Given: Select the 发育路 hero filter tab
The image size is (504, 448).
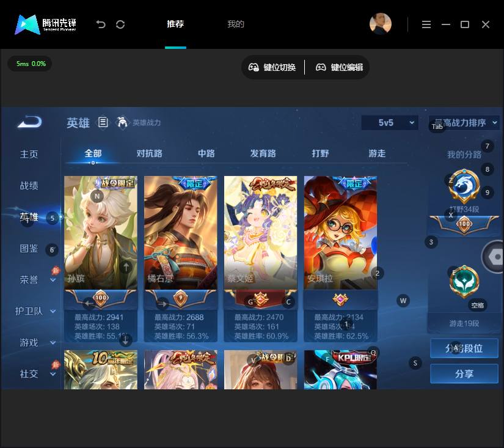Looking at the screenshot, I should pyautogui.click(x=263, y=153).
